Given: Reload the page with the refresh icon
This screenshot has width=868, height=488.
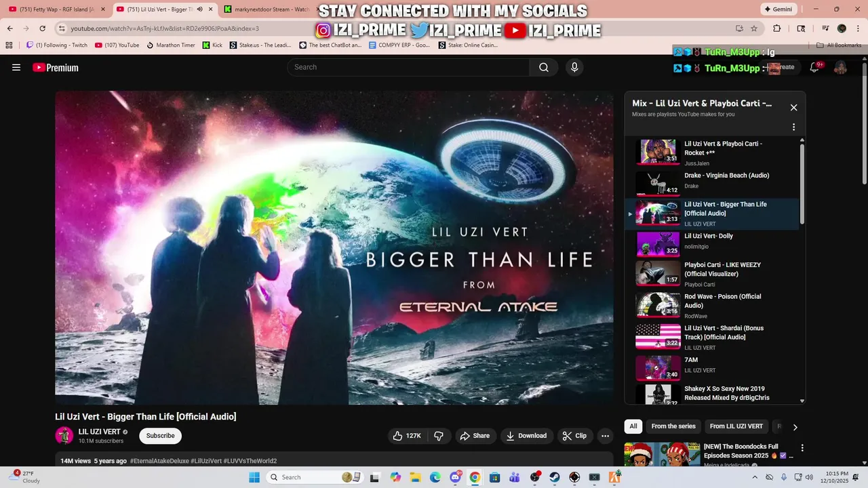Looking at the screenshot, I should tap(43, 28).
